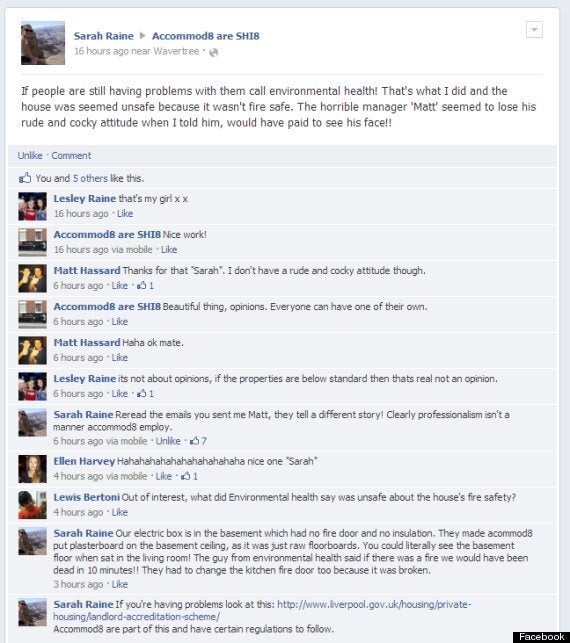This screenshot has width=570, height=643.
Task: Click the globe privacy icon near Wavertree
Action: click(214, 52)
